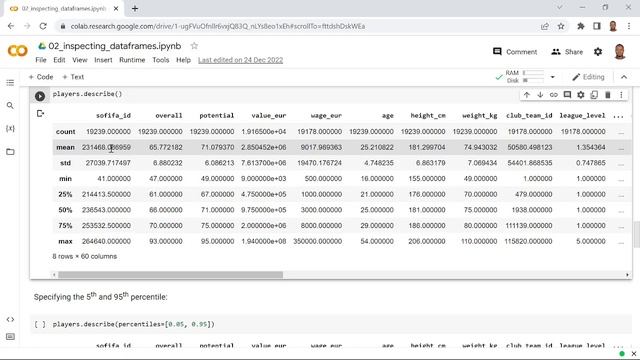Image resolution: width=640 pixels, height=360 pixels.
Task: Open browser extensions puzzle icon
Action: coord(580,26)
